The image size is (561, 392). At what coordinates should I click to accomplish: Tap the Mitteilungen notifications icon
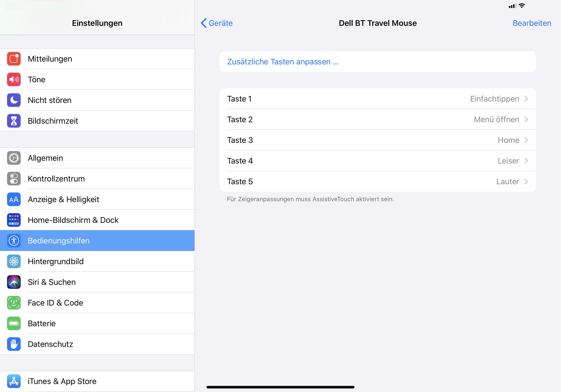pyautogui.click(x=14, y=59)
